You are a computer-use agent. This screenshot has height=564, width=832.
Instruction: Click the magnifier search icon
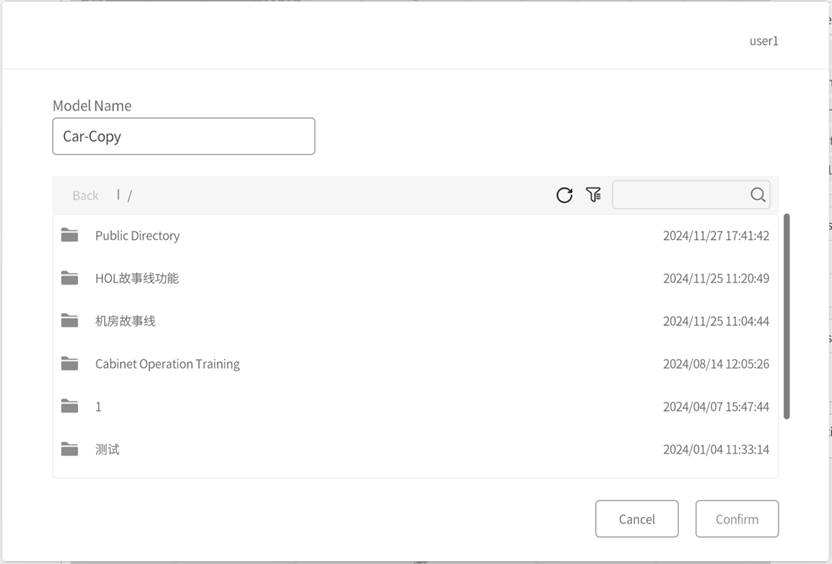(x=758, y=195)
